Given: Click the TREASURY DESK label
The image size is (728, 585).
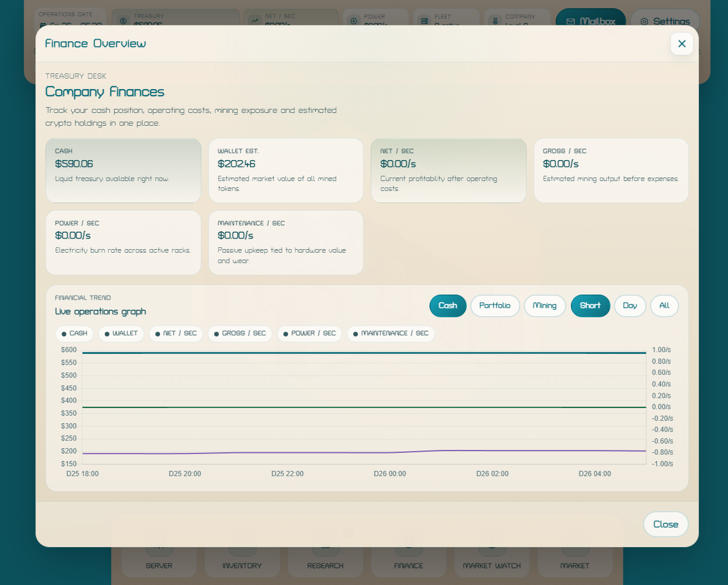Looking at the screenshot, I should coord(76,76).
